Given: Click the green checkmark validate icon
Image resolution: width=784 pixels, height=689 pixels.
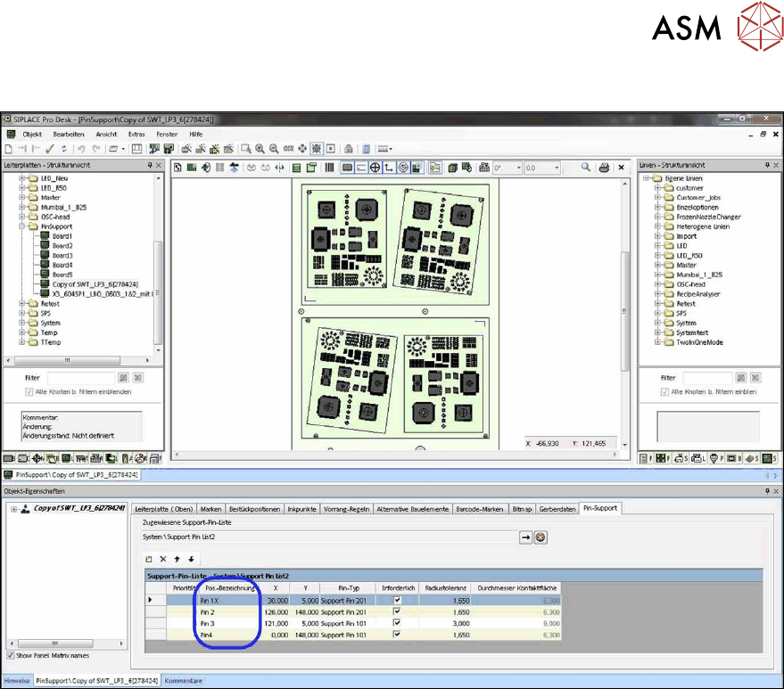Looking at the screenshot, I should (49, 149).
